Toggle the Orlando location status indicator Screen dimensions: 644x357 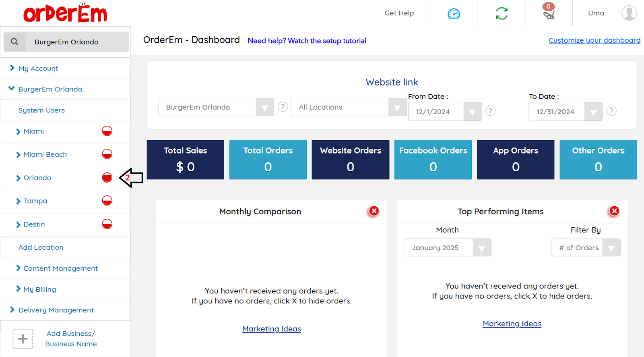point(107,178)
